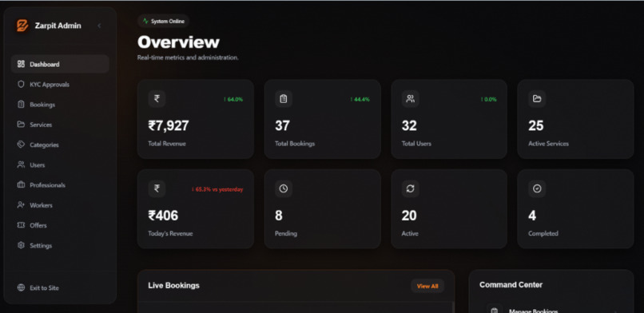Click the folder icon on Active Services card
644x313 pixels.
537,99
